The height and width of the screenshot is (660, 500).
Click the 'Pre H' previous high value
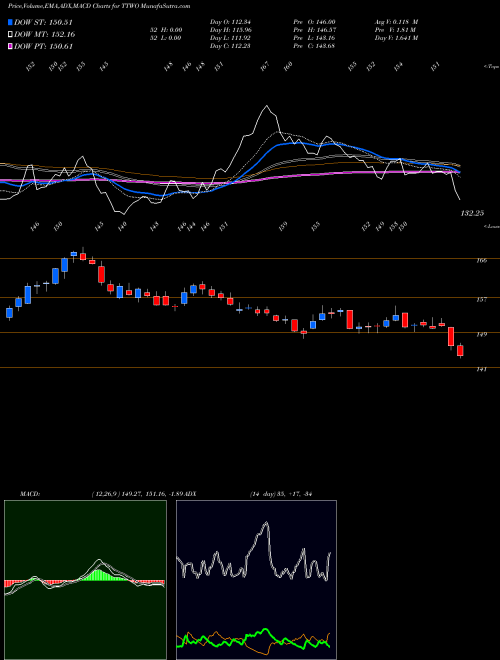click(x=314, y=30)
